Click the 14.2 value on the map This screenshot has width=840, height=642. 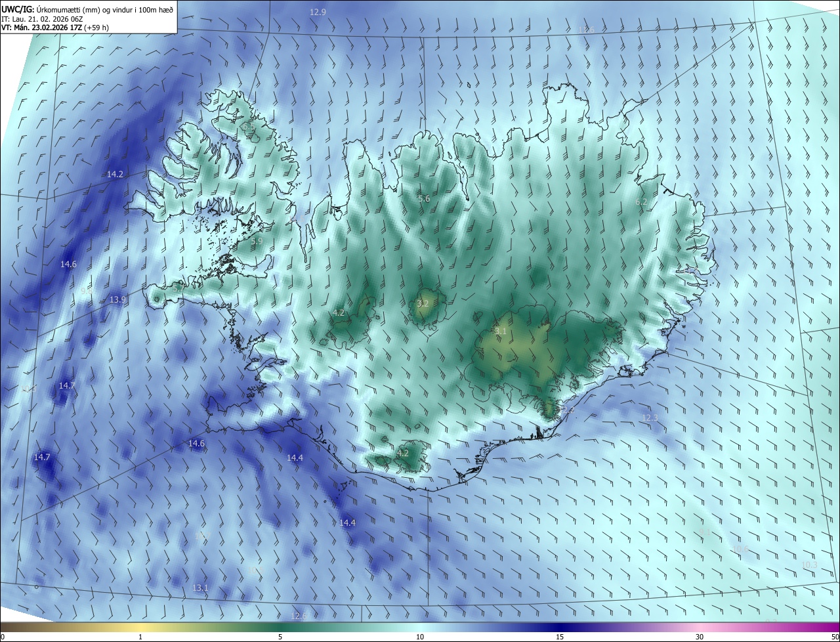tap(115, 174)
